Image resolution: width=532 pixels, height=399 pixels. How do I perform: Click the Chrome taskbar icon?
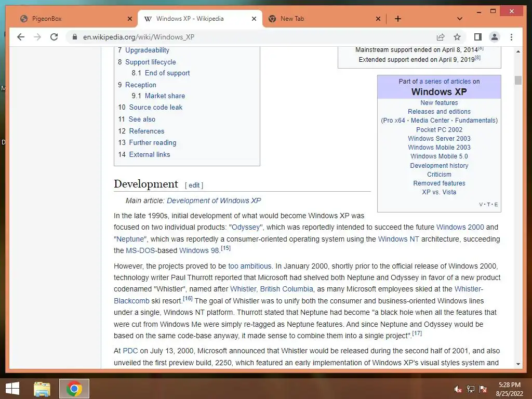74,389
